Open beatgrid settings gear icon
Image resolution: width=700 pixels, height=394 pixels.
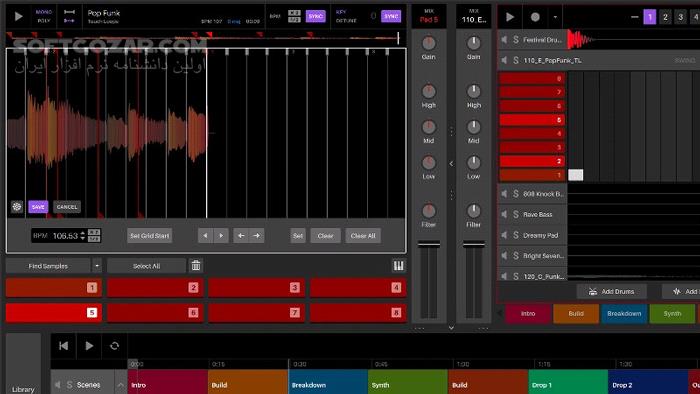click(17, 207)
